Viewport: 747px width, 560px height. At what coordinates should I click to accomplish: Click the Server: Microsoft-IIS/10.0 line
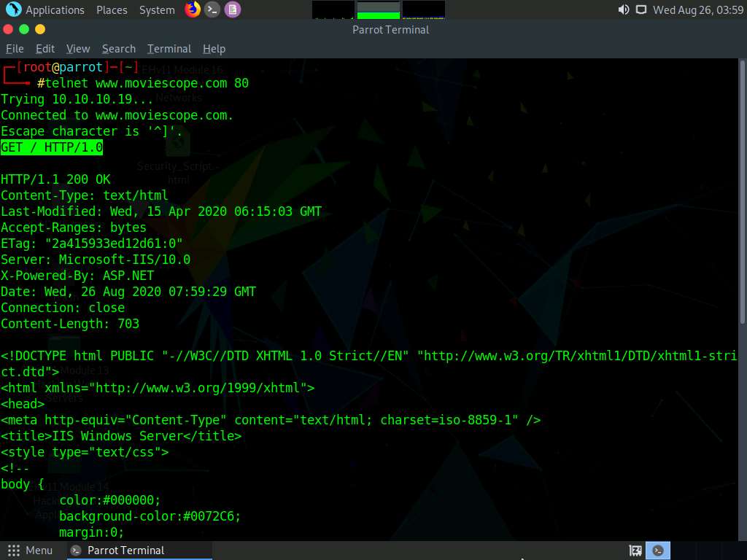(96, 260)
